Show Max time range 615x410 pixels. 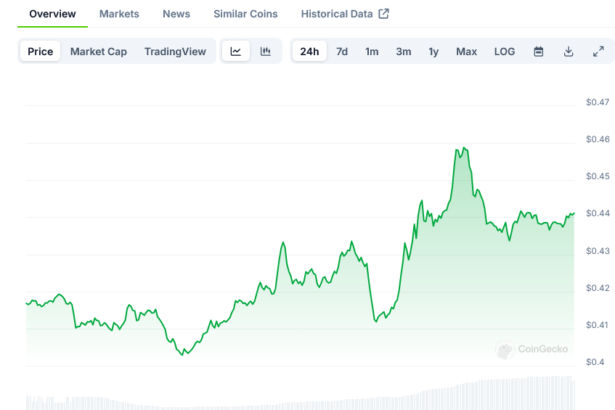tap(466, 51)
